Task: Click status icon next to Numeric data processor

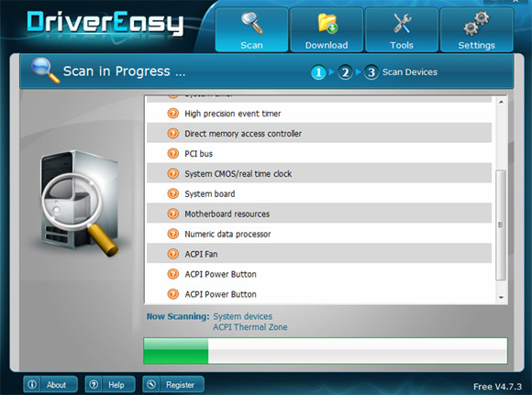Action: (173, 234)
